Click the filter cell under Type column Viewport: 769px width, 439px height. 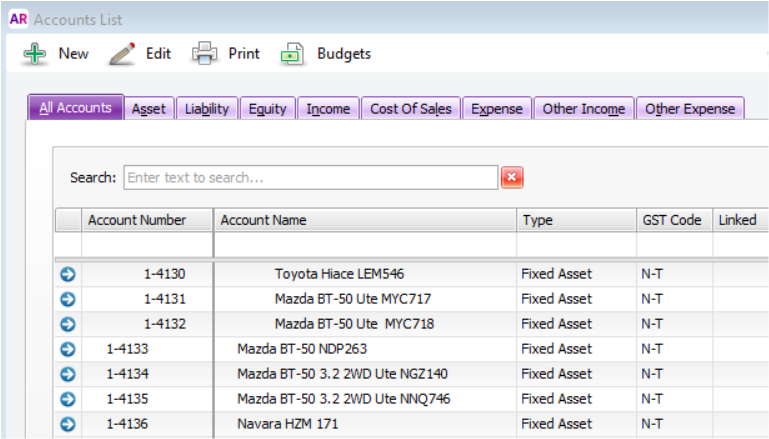pyautogui.click(x=575, y=245)
